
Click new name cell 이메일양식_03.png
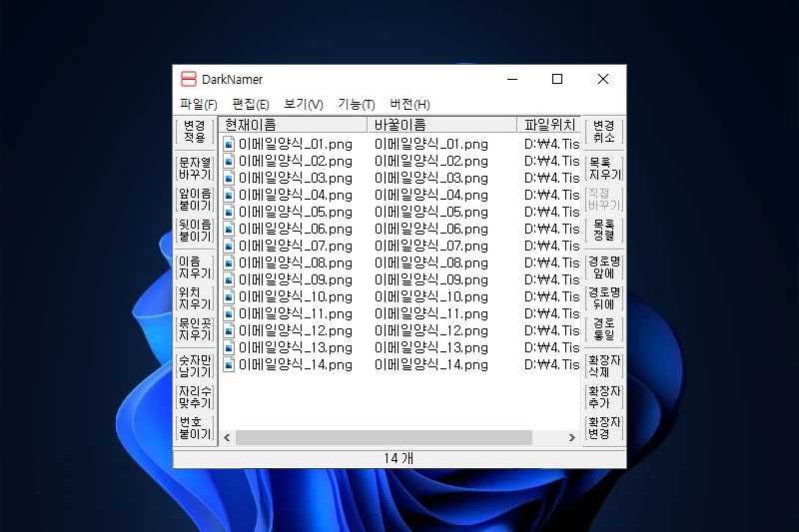[431, 179]
